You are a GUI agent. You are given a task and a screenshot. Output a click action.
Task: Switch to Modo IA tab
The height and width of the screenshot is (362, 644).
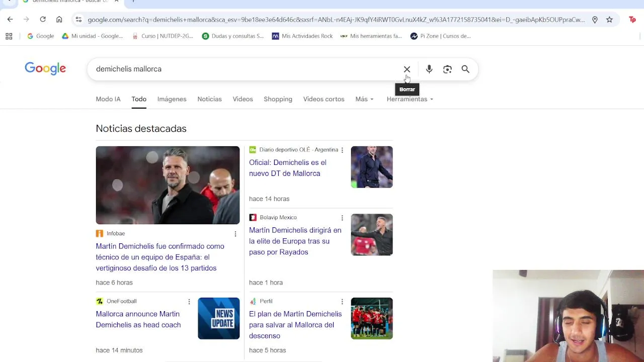point(108,99)
